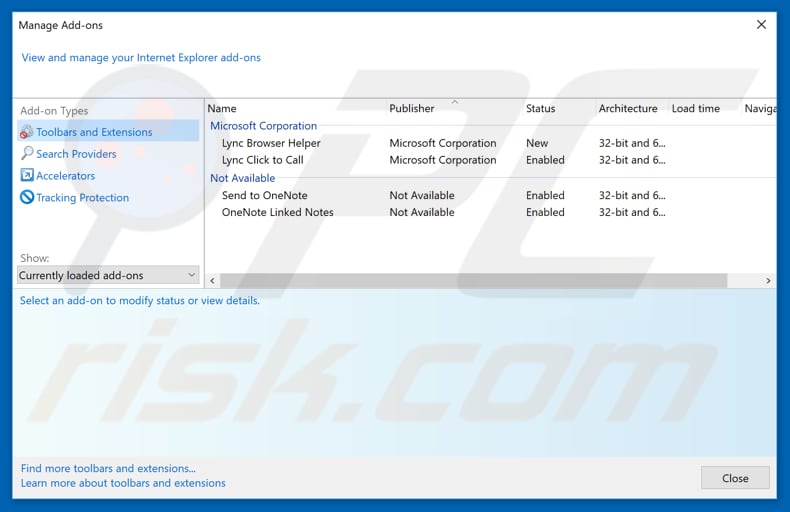Image resolution: width=790 pixels, height=512 pixels.
Task: Select the Lync Click to Call add-on
Action: (262, 160)
